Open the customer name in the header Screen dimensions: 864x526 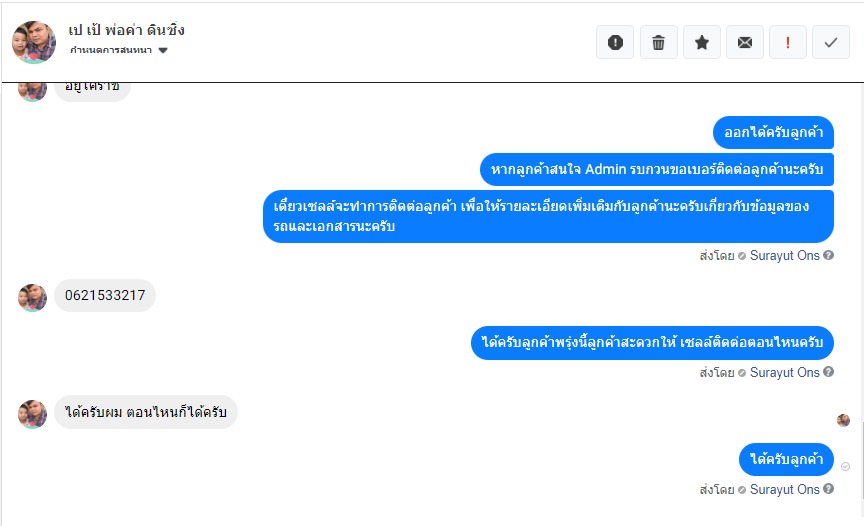(127, 30)
